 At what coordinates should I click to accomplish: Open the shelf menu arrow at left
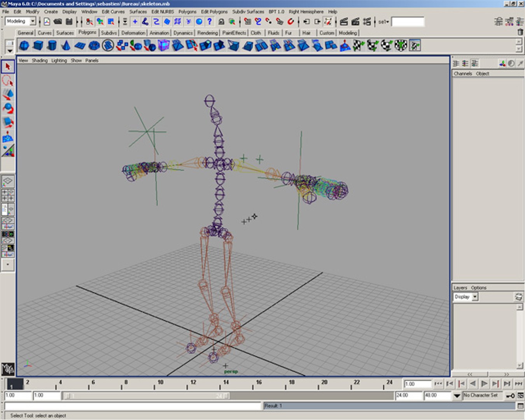(x=10, y=51)
